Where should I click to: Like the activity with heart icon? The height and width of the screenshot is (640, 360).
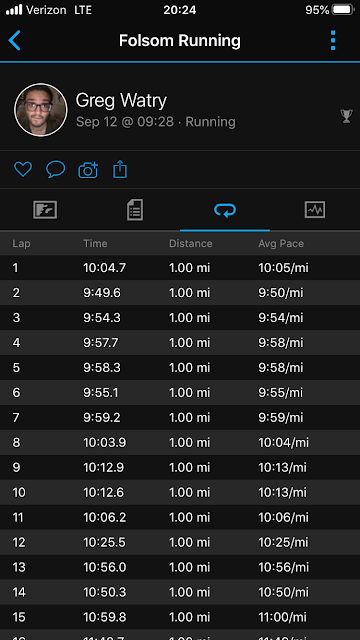23,169
